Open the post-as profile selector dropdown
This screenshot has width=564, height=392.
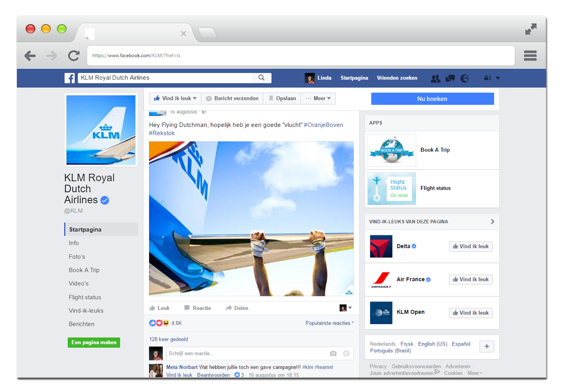[345, 308]
